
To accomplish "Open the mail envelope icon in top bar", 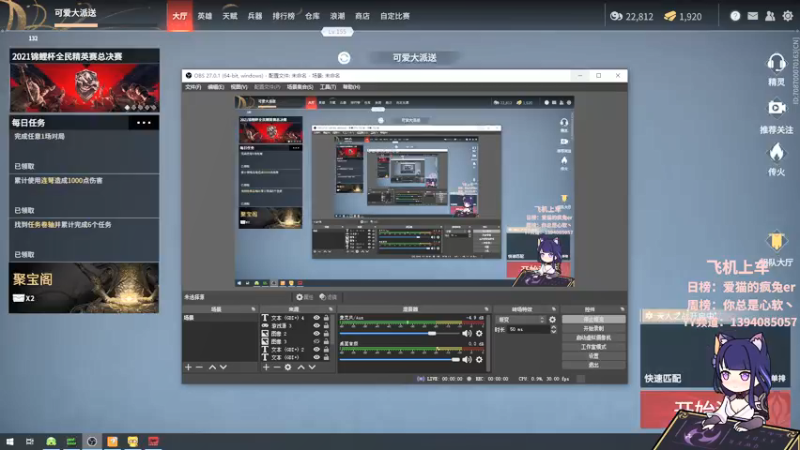I will (753, 16).
